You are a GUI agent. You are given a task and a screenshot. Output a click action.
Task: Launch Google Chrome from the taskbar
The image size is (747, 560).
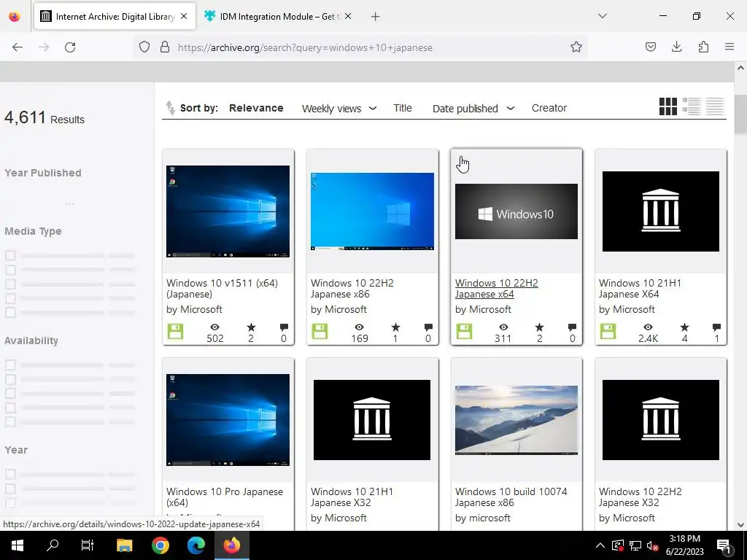(160, 545)
